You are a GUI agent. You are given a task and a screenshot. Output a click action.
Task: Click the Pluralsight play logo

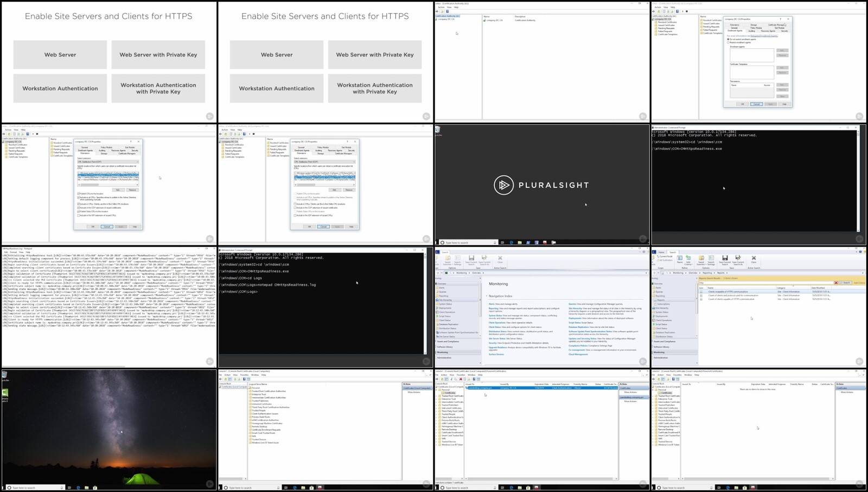pos(503,185)
